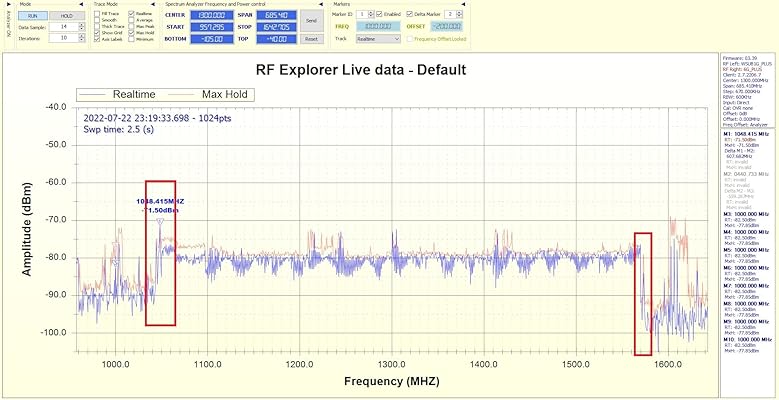Click the -70.0 amplitude axis label
Image resolution: width=779 pixels, height=400 pixels.
click(x=57, y=220)
